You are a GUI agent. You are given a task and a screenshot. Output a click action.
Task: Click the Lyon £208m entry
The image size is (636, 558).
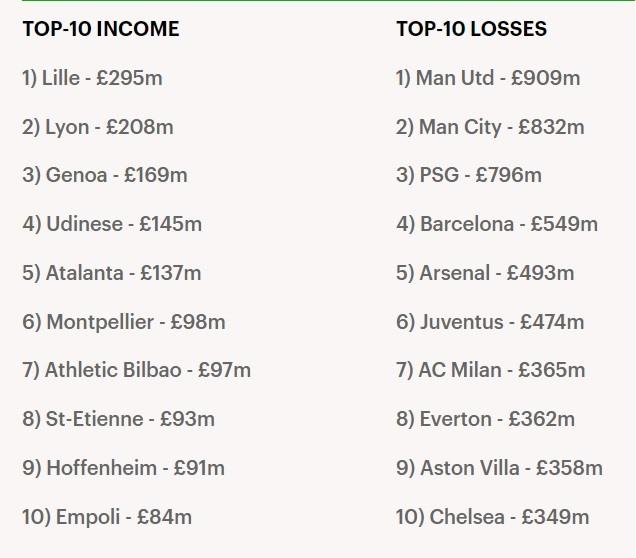[97, 127]
